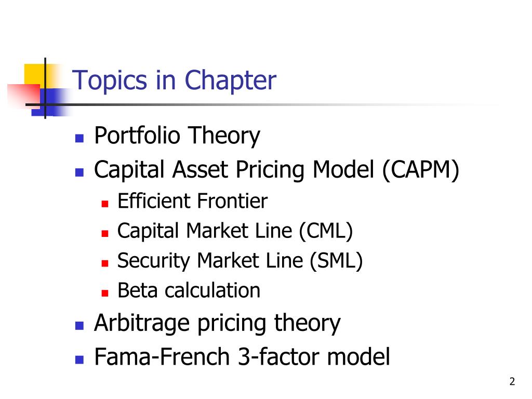Screen dimensions: 532x399
Task: Select the Beta calculation sub-bullet
Action: pos(189,290)
